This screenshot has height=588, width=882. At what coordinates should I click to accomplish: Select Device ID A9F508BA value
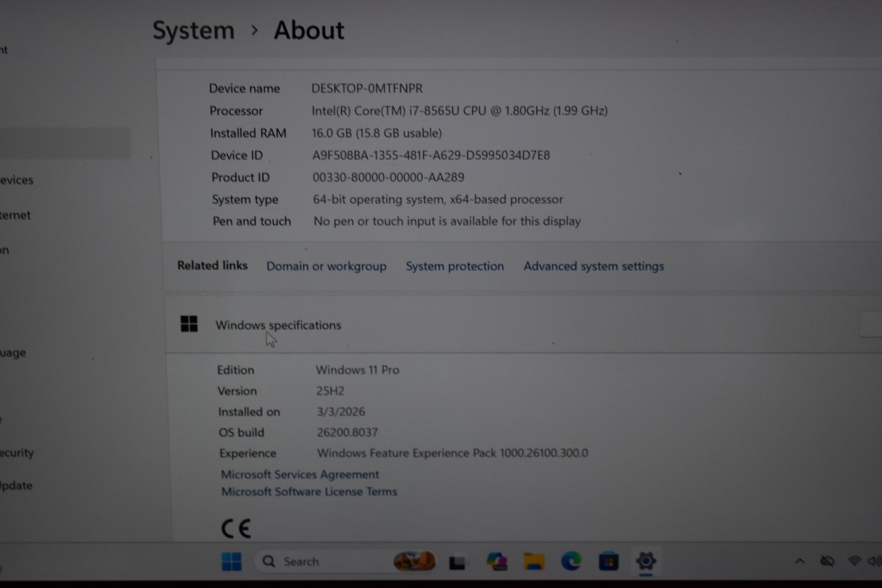(x=431, y=155)
